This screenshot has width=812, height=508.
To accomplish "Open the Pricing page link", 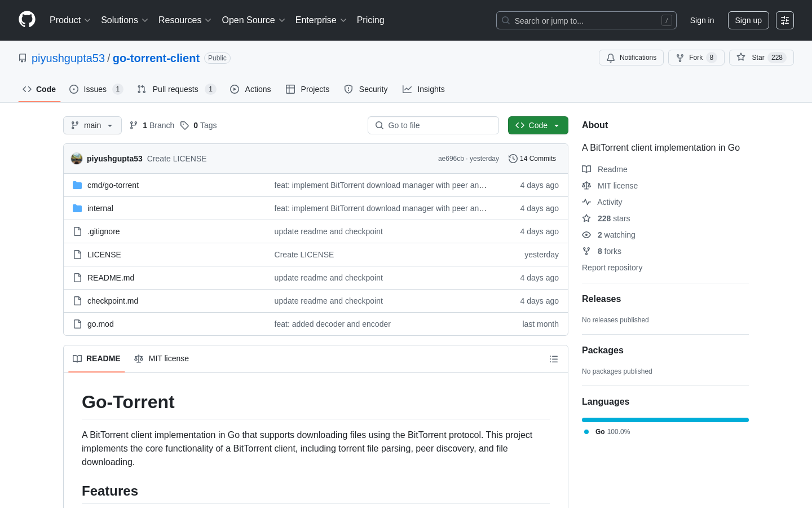I will point(370,20).
